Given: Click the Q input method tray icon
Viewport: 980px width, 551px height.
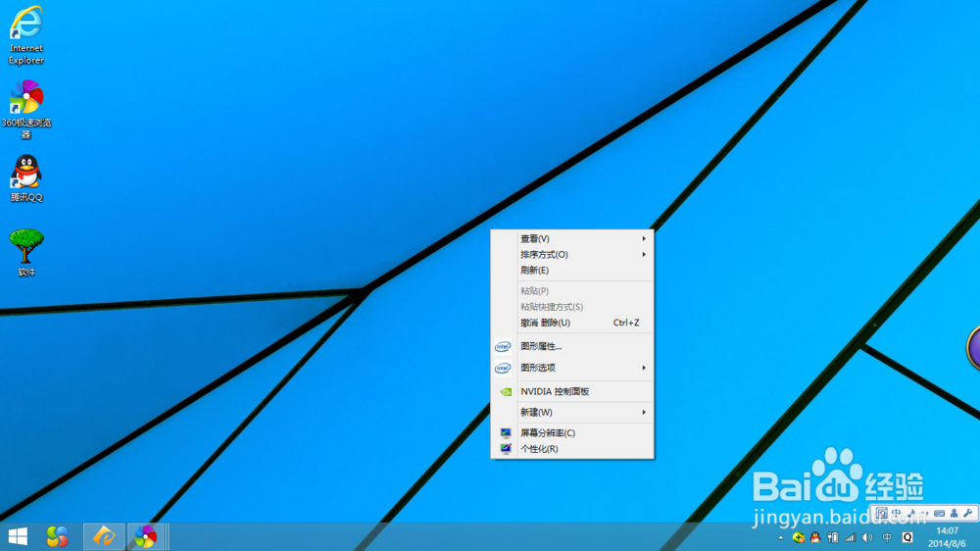Looking at the screenshot, I should pos(907,537).
